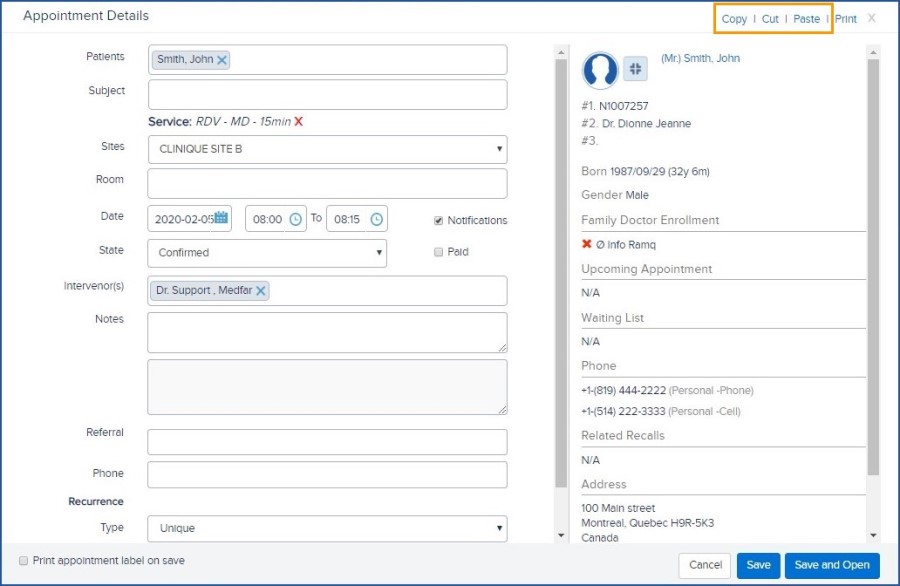The width and height of the screenshot is (900, 586).
Task: Enable print appointment label on save
Action: tap(23, 560)
